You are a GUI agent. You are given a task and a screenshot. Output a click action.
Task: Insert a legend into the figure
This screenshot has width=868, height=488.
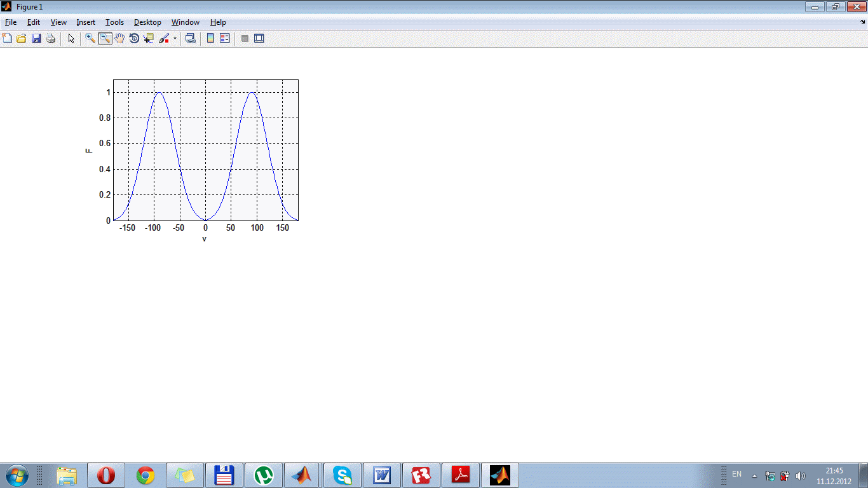coord(224,39)
